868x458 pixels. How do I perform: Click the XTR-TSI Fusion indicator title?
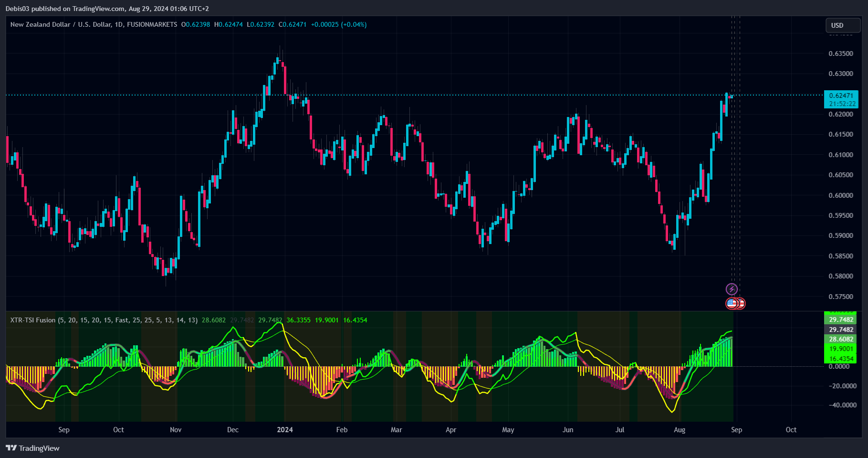[33, 320]
